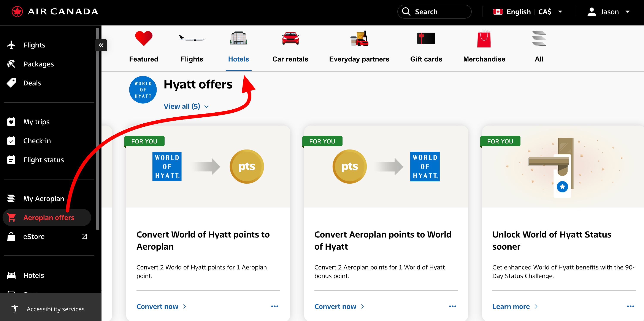This screenshot has height=321, width=644.
Task: Open the Jason account dropdown arrow
Action: 628,12
